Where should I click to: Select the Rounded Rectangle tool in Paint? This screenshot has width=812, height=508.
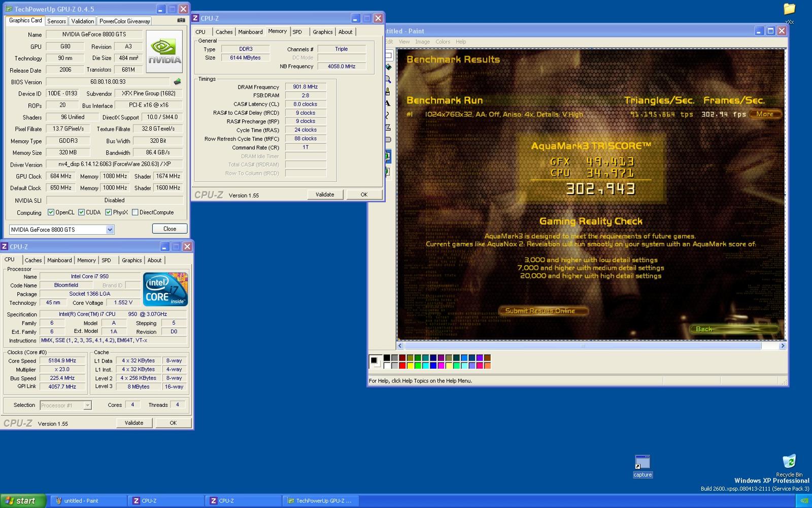388,140
